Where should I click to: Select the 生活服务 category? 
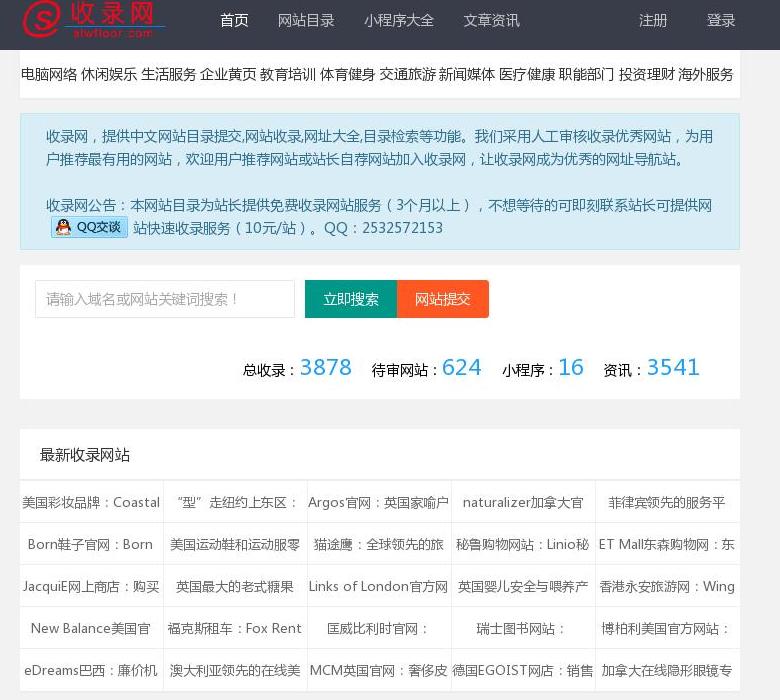169,75
